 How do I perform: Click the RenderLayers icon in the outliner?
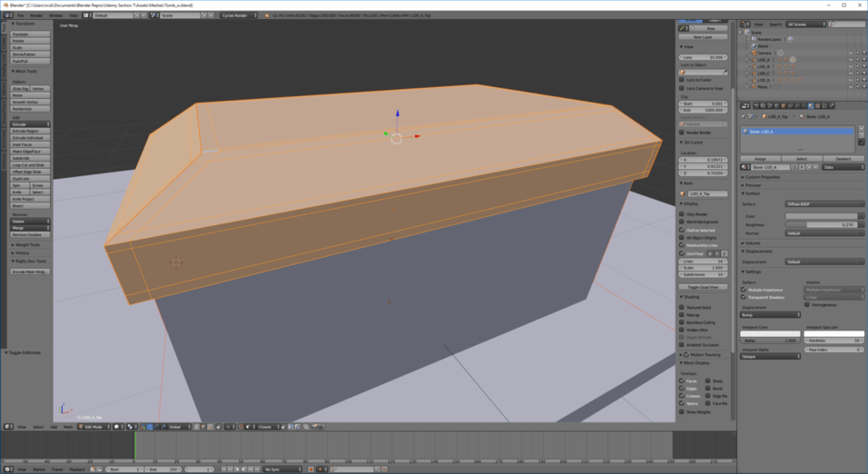point(753,39)
